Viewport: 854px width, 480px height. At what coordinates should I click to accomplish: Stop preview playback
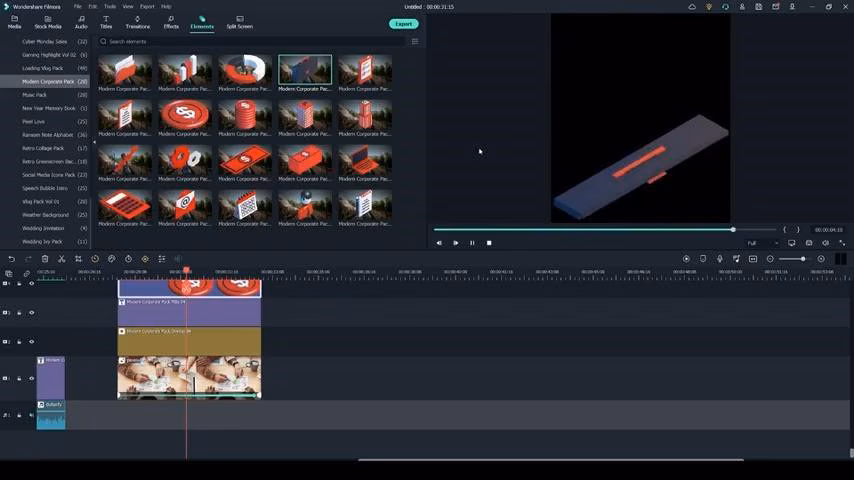tap(489, 243)
